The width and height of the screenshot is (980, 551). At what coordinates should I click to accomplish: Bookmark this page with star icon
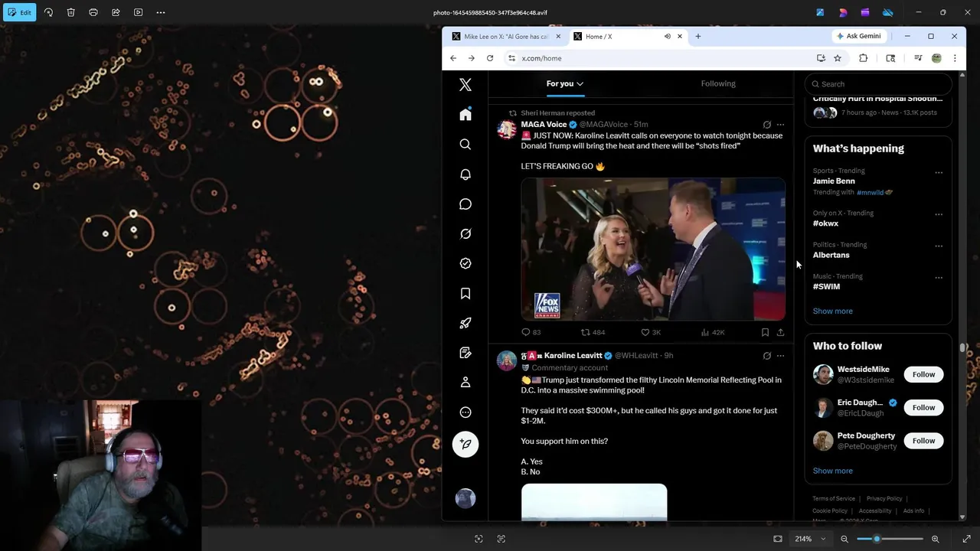[838, 58]
